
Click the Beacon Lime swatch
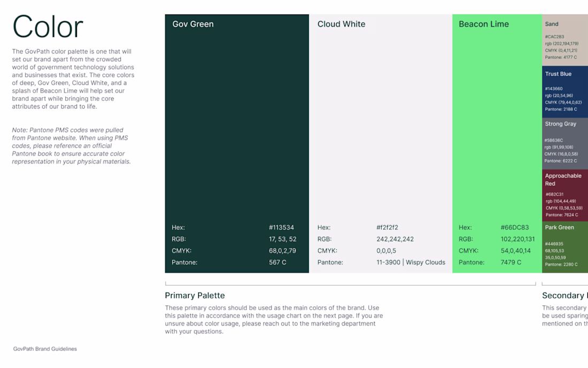point(497,143)
